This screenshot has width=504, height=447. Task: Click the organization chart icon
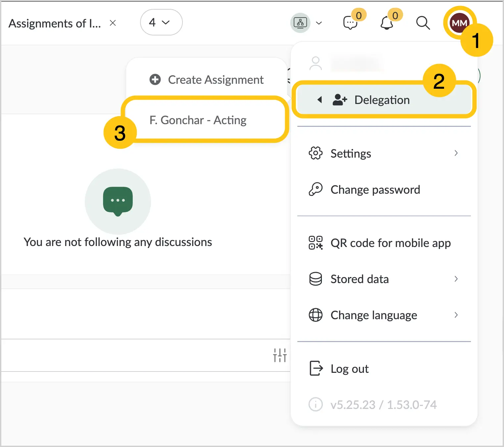point(300,23)
